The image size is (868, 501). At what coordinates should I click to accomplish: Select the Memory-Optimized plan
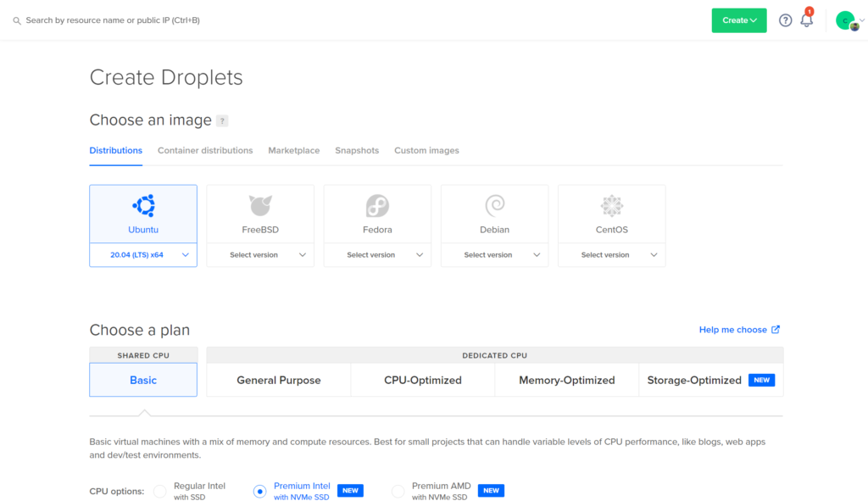click(567, 380)
